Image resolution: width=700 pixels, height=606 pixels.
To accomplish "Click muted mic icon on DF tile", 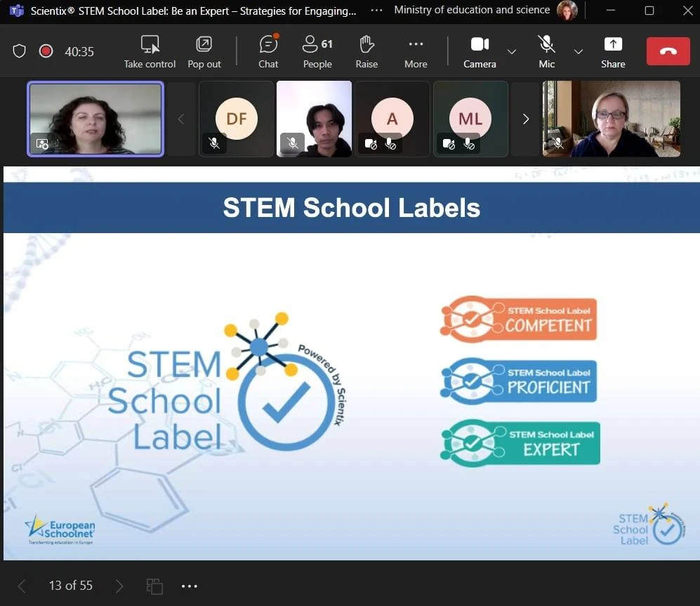I will [214, 143].
